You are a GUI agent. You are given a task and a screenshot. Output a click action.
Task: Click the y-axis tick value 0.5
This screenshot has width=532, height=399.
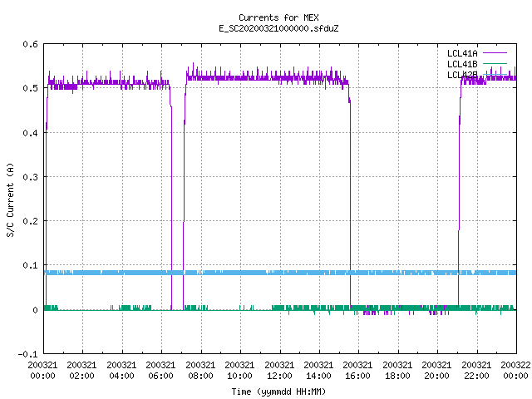[x=30, y=88]
